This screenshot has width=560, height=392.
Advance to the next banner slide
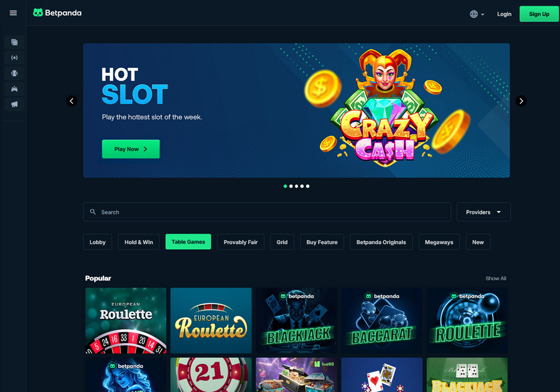(x=521, y=101)
